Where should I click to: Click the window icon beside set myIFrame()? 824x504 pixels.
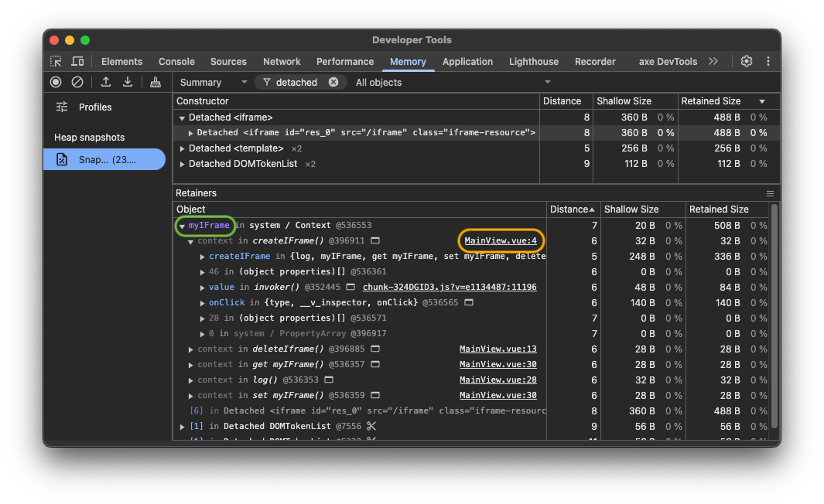[x=375, y=395]
